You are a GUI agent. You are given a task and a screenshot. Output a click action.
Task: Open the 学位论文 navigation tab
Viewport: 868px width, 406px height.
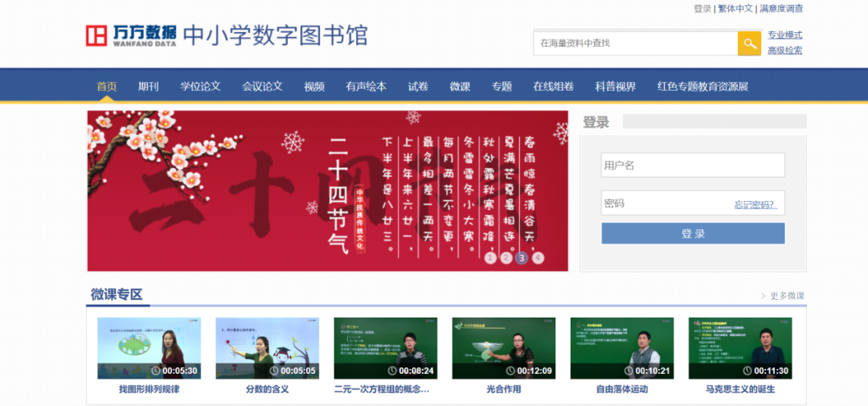(200, 86)
